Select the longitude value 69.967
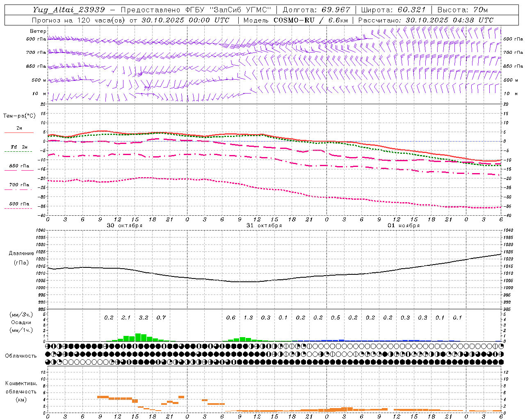The image size is (525, 420). tap(336, 10)
